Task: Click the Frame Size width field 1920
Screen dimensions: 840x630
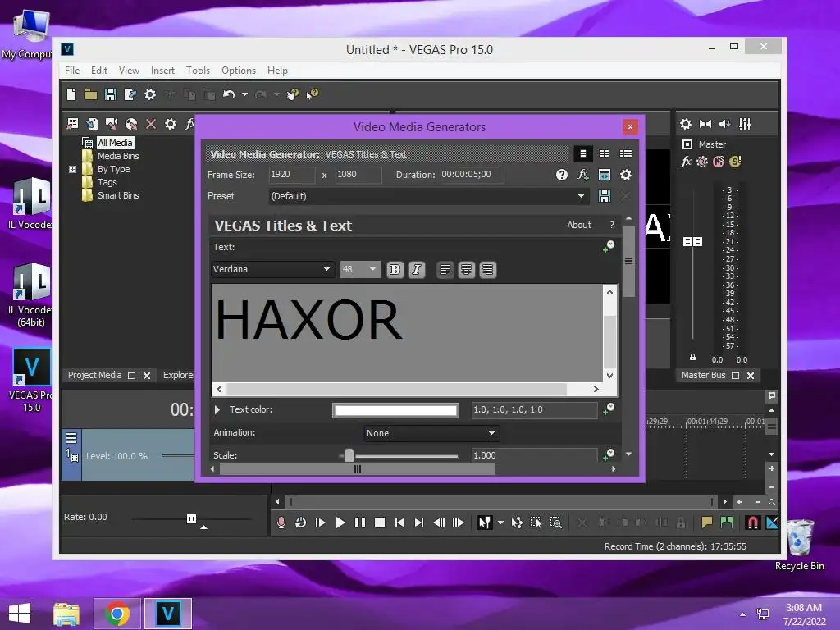Action: [x=292, y=175]
